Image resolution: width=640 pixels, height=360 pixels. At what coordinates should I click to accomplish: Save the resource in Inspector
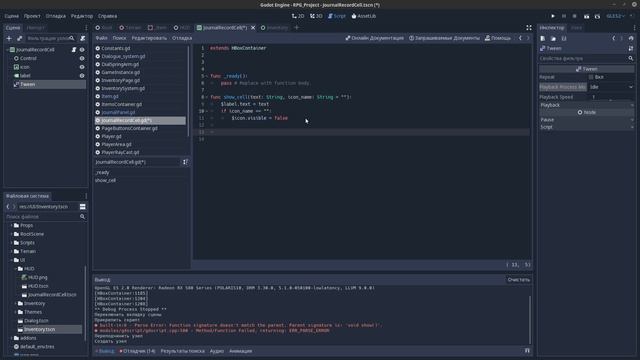coord(564,38)
